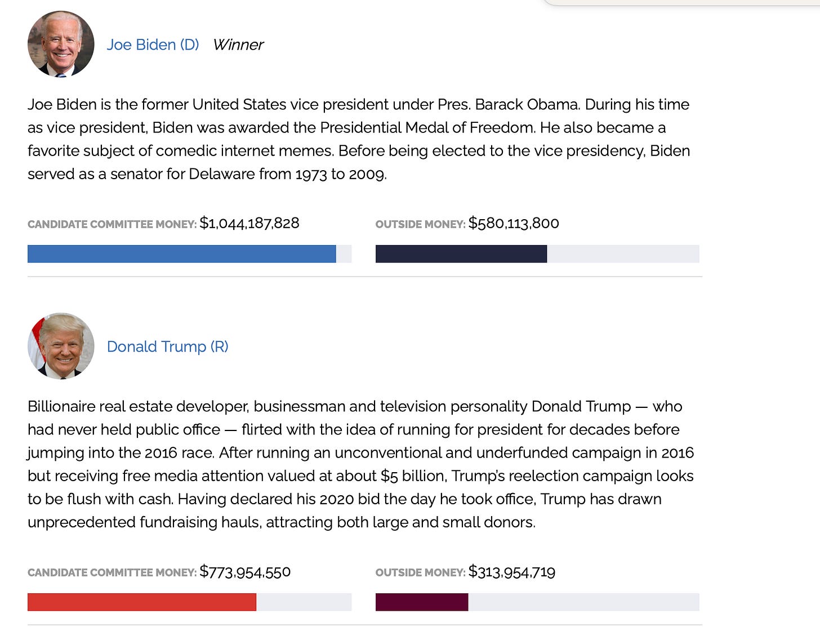The width and height of the screenshot is (820, 644).
Task: Click Biden's Candidate Committee Money label
Action: (x=112, y=224)
